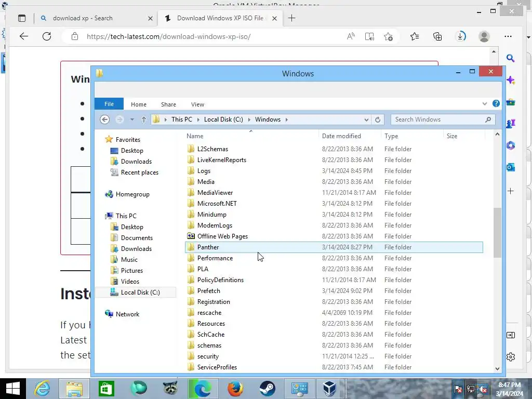
Task: Open recent locations dropdown arrow
Action: coord(132,119)
